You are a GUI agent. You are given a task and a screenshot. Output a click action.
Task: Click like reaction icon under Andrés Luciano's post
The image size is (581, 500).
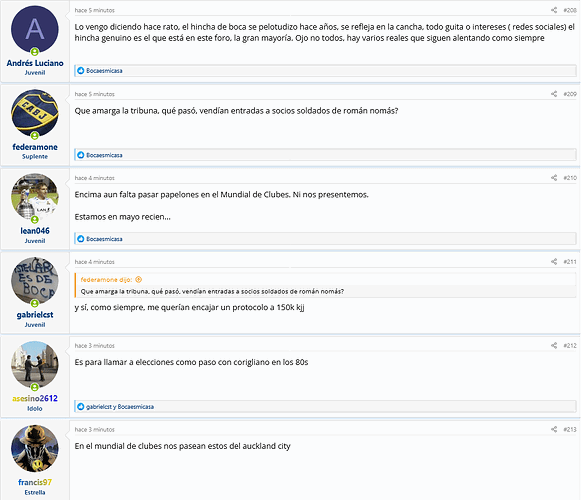[x=81, y=70]
